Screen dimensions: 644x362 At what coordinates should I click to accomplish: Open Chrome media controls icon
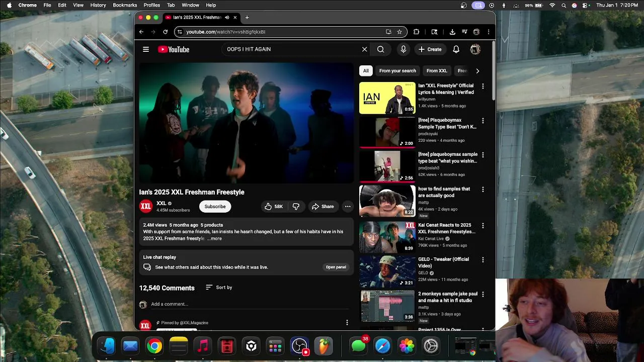(x=464, y=32)
